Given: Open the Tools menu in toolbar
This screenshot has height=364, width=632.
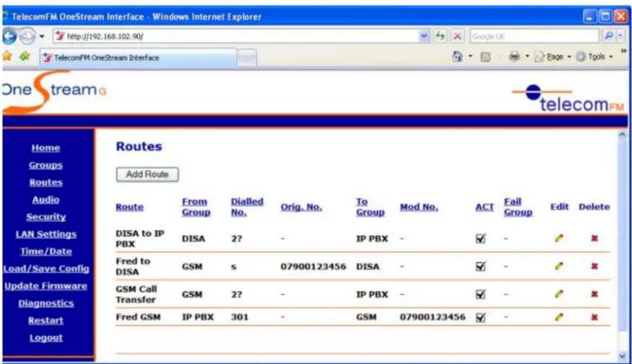Looking at the screenshot, I should (595, 57).
